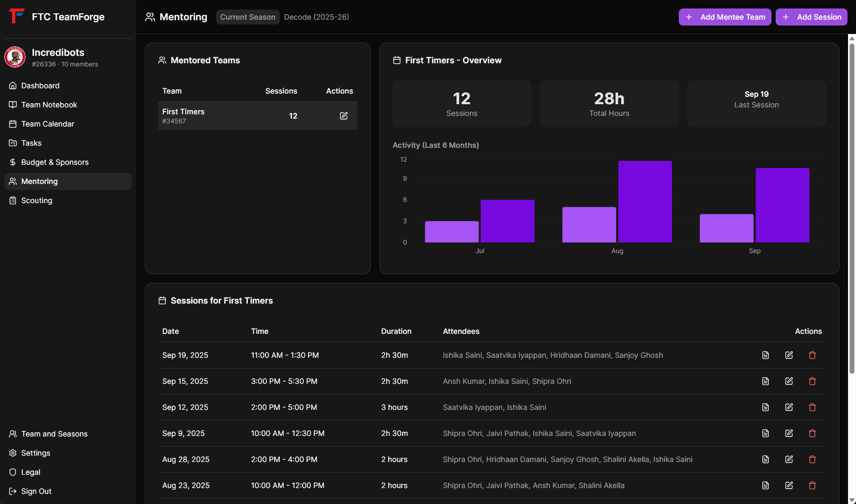Edit the Sep 9, 2025 session
Viewport: 856px width, 504px height.
(x=789, y=433)
